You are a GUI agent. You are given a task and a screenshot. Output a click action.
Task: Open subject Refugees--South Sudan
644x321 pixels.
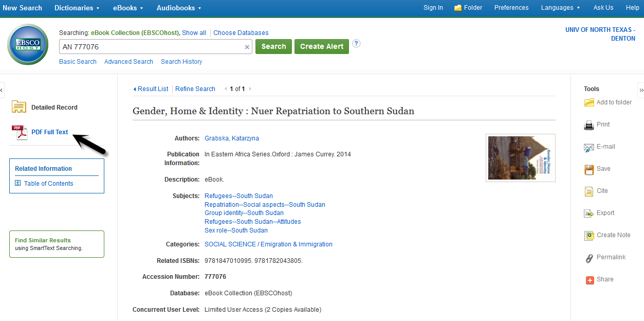(238, 196)
